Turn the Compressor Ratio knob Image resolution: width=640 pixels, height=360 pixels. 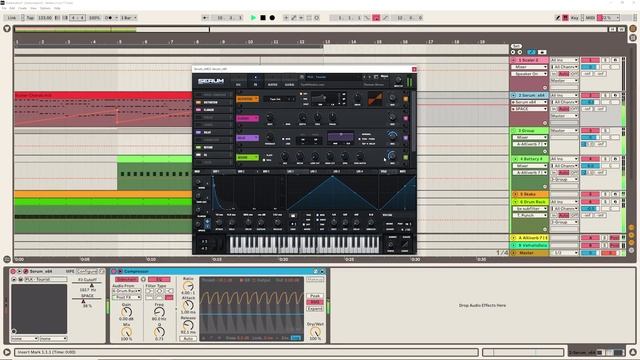pos(188,286)
